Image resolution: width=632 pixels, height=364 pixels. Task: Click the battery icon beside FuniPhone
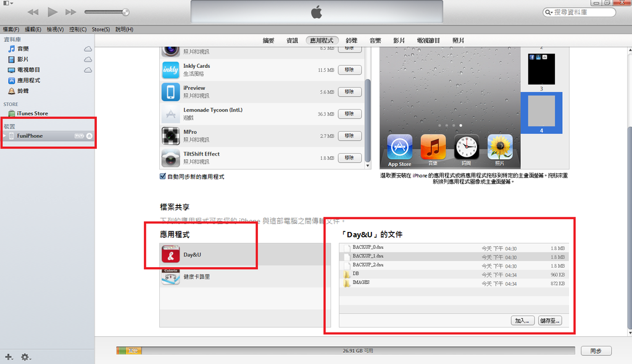click(x=79, y=136)
